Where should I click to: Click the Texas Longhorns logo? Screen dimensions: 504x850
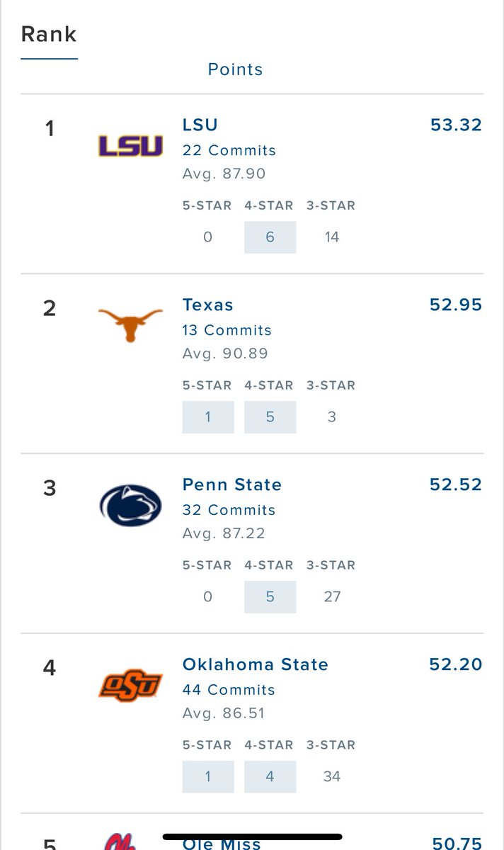tap(130, 325)
